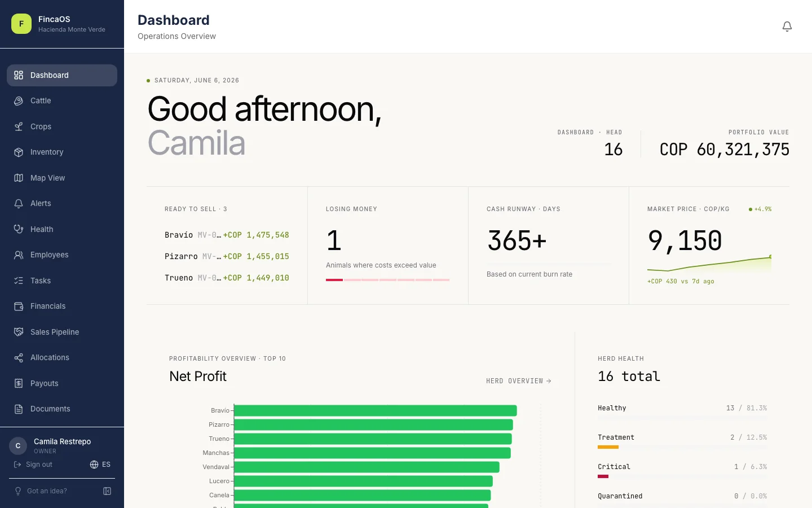Screen dimensions: 812x508
Task: Click the COP 60,321,375 portfolio value
Action: click(x=725, y=150)
